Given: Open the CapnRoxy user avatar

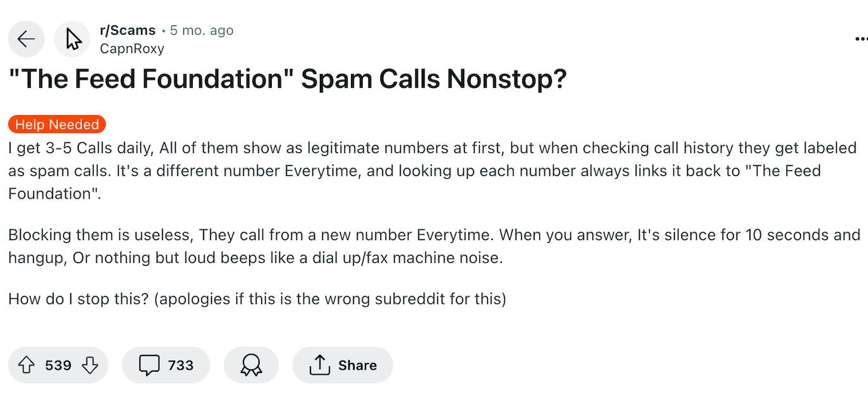Looking at the screenshot, I should [72, 39].
